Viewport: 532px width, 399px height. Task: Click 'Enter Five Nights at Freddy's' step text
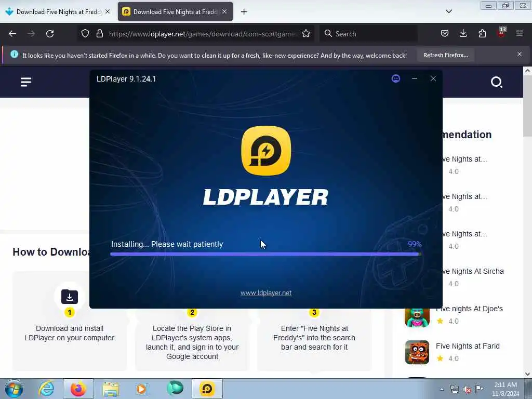pos(314,338)
